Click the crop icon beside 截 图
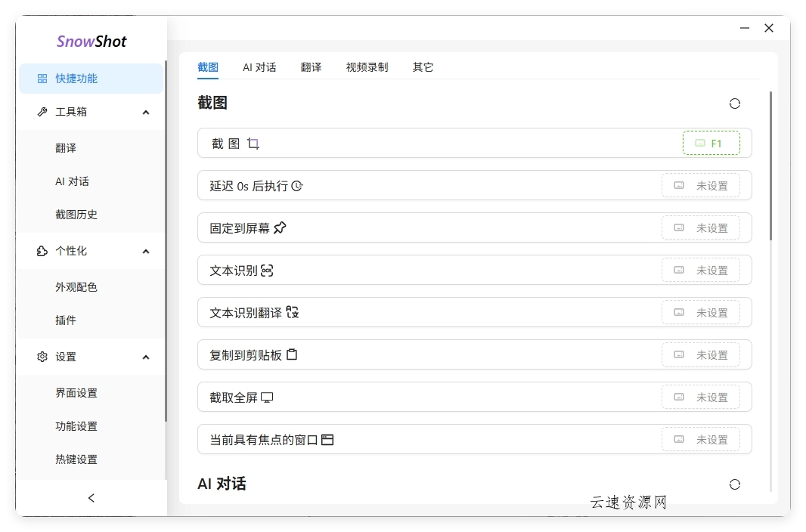 pos(253,143)
